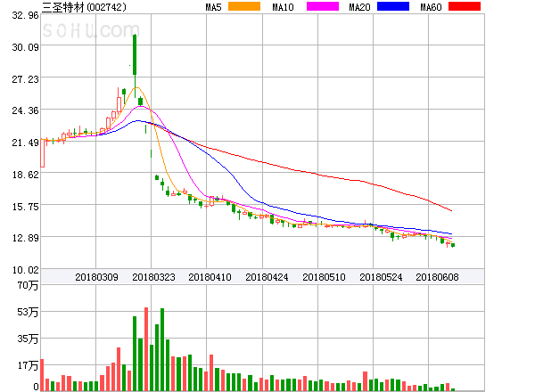Click the 20180323 date label
This screenshot has height=392, width=535.
coord(153,277)
